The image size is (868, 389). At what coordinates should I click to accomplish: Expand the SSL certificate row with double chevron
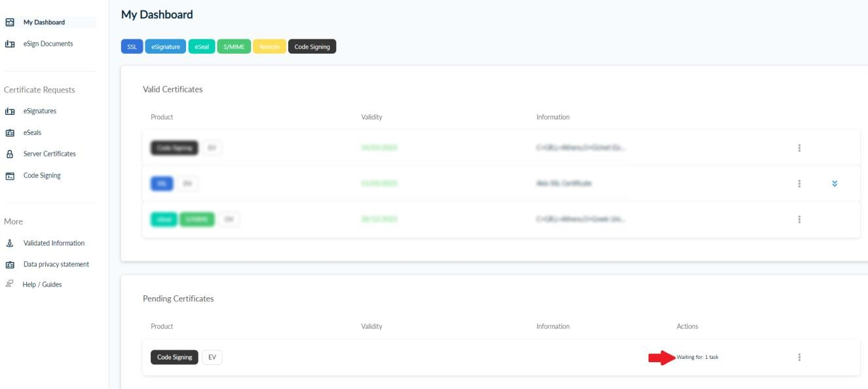(834, 184)
